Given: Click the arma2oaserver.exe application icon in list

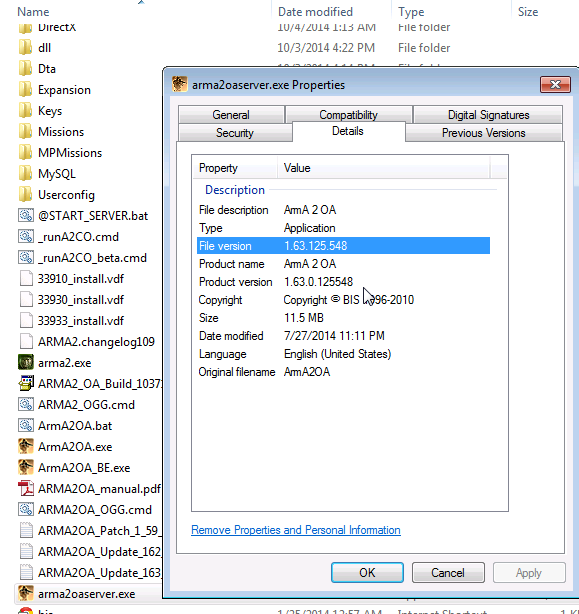Looking at the screenshot, I should click(26, 594).
